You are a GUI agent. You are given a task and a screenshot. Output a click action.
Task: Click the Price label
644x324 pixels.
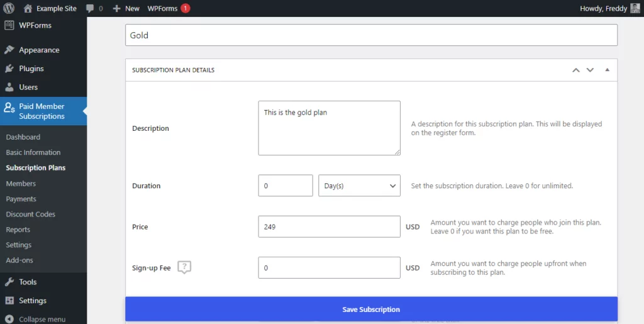pyautogui.click(x=140, y=226)
